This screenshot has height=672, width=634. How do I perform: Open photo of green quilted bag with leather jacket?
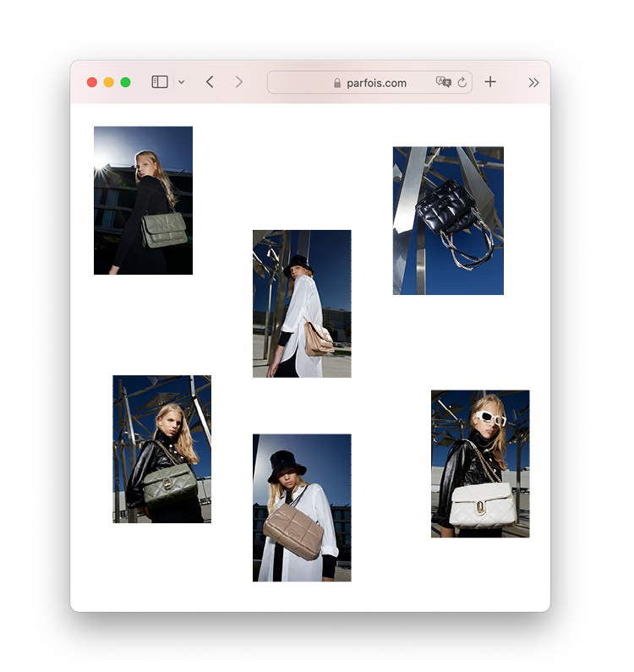161,449
